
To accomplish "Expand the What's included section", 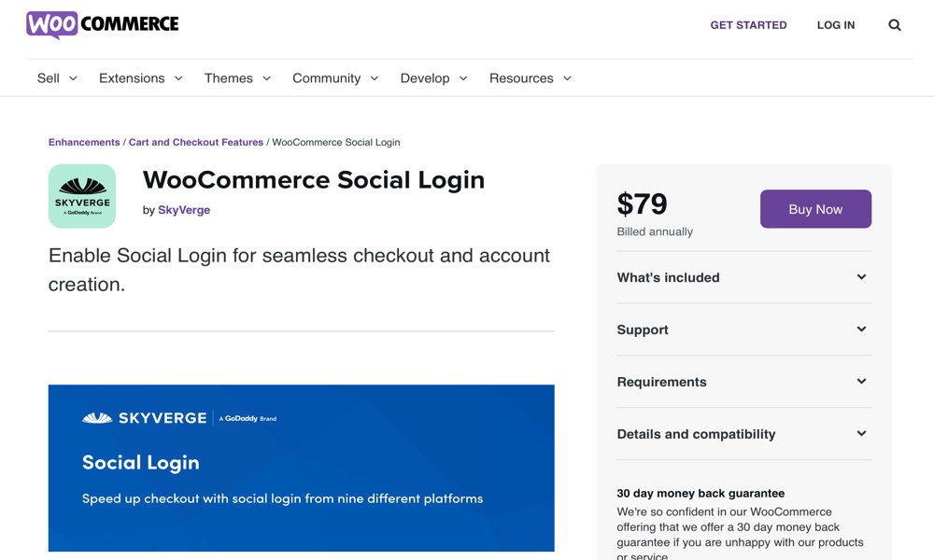I will [744, 277].
